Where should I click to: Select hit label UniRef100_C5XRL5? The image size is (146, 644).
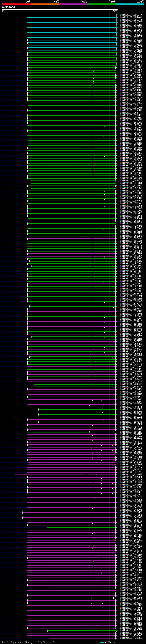(131, 284)
